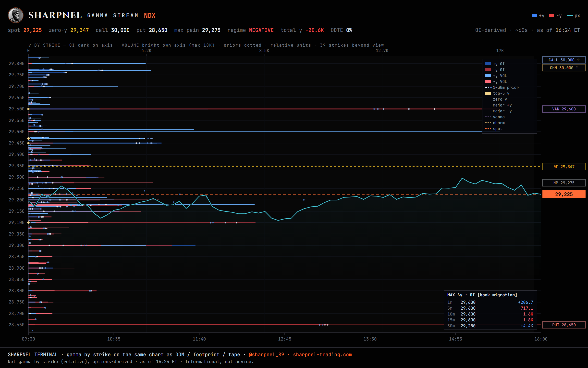Click the 16:00 time axis label

(541, 339)
